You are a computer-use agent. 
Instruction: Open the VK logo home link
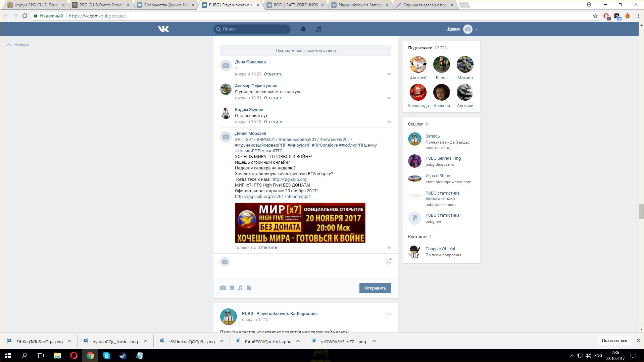pyautogui.click(x=163, y=29)
